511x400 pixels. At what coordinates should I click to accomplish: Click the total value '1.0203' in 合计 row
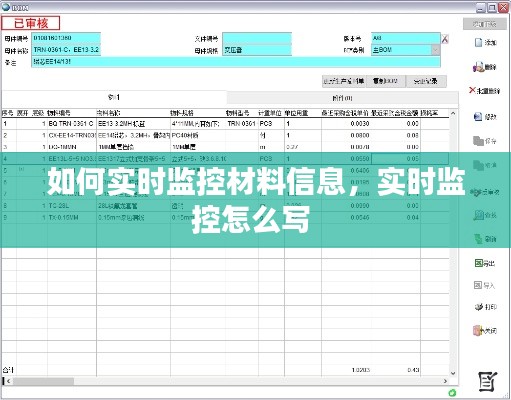(361, 370)
